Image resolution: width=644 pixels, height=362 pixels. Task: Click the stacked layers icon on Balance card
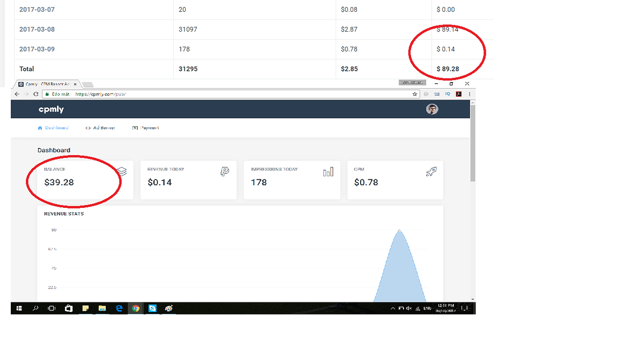point(122,171)
